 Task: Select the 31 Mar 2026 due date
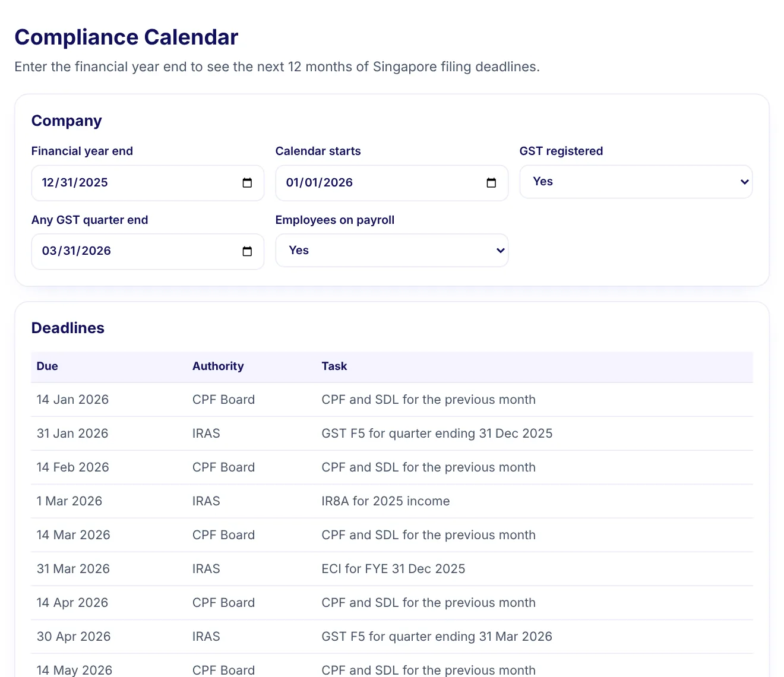coord(73,569)
